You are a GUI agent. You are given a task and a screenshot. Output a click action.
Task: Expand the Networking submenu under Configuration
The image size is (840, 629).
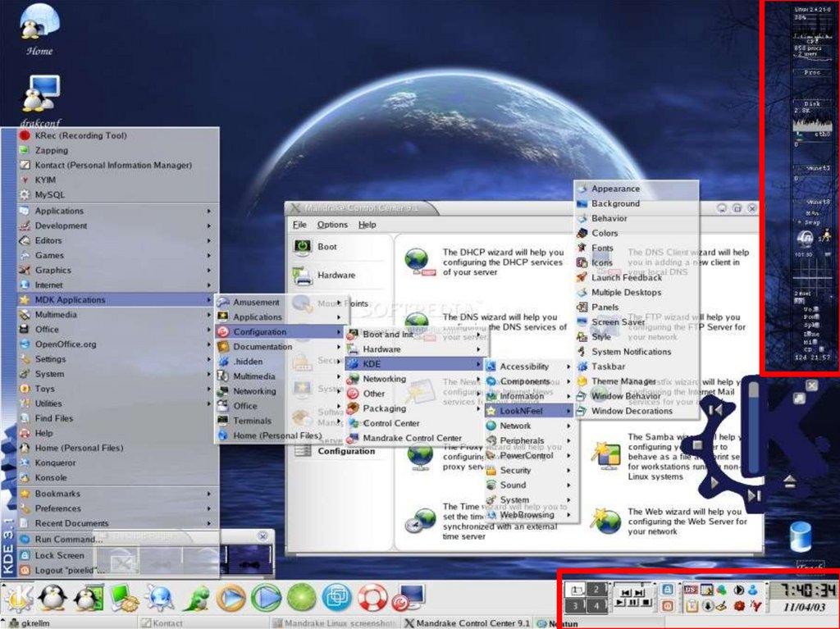(x=384, y=379)
